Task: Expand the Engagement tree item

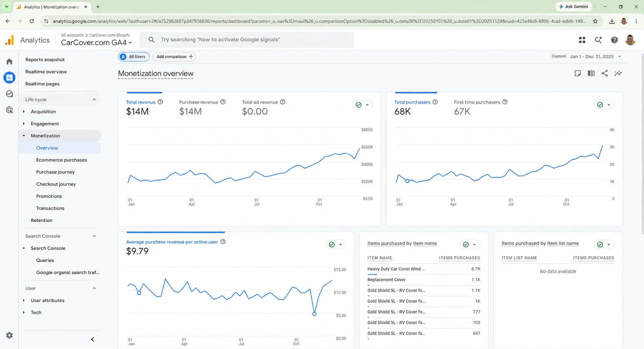Action: [24, 124]
